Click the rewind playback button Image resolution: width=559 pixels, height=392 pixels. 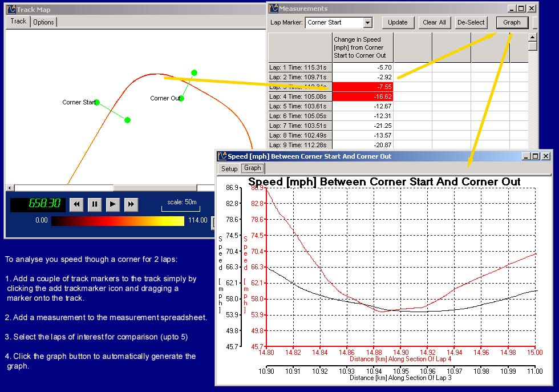(77, 204)
